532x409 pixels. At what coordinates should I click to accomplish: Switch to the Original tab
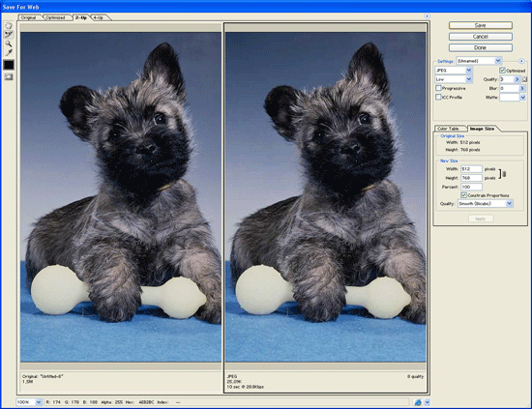(x=28, y=17)
